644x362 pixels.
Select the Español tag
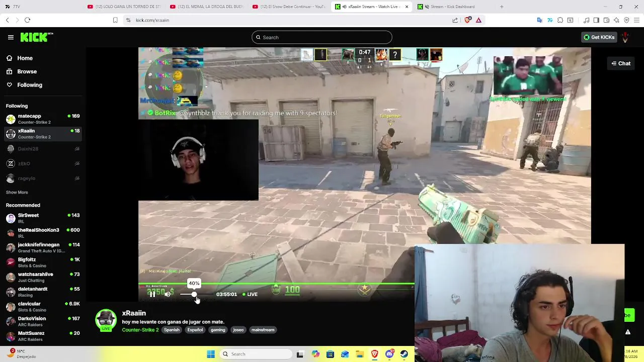195,330
